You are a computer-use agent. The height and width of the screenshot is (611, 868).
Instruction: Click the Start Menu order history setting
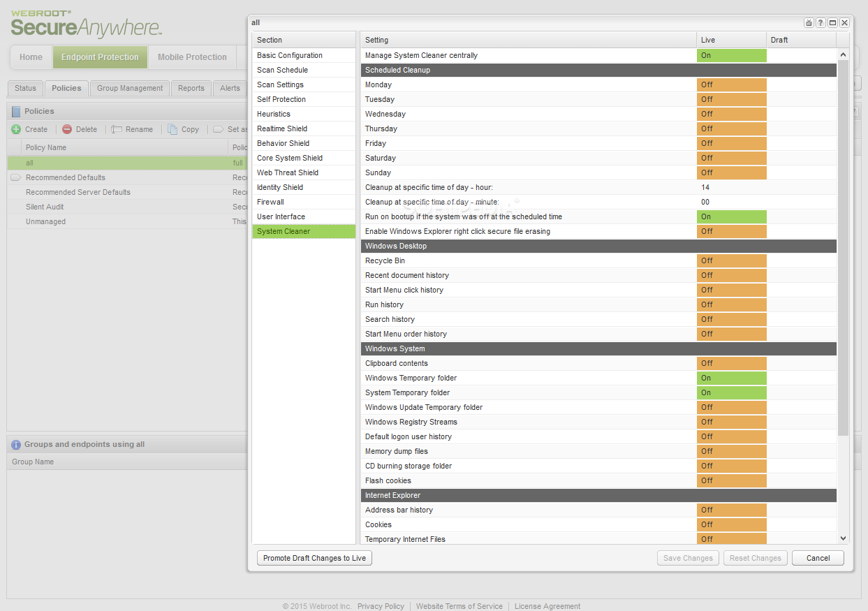pyautogui.click(x=406, y=334)
